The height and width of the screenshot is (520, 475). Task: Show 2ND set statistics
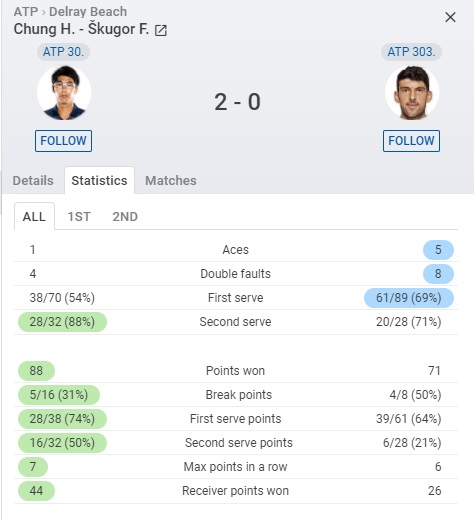(x=125, y=217)
